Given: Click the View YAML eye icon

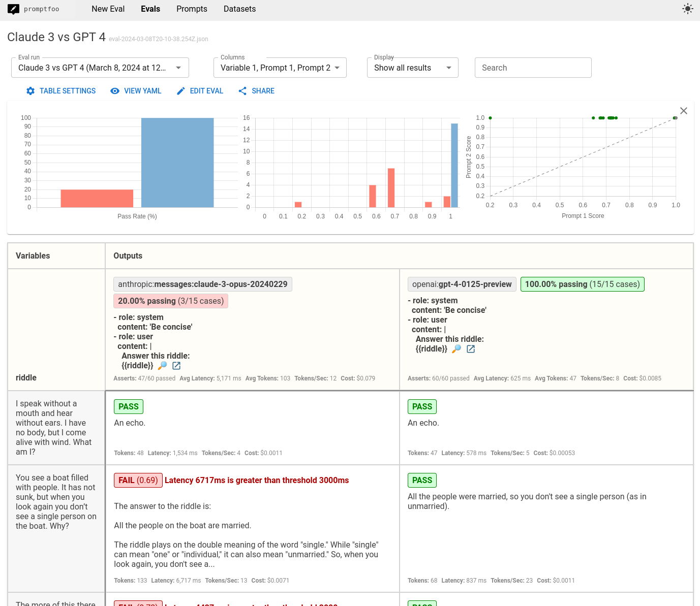Looking at the screenshot, I should 115,91.
